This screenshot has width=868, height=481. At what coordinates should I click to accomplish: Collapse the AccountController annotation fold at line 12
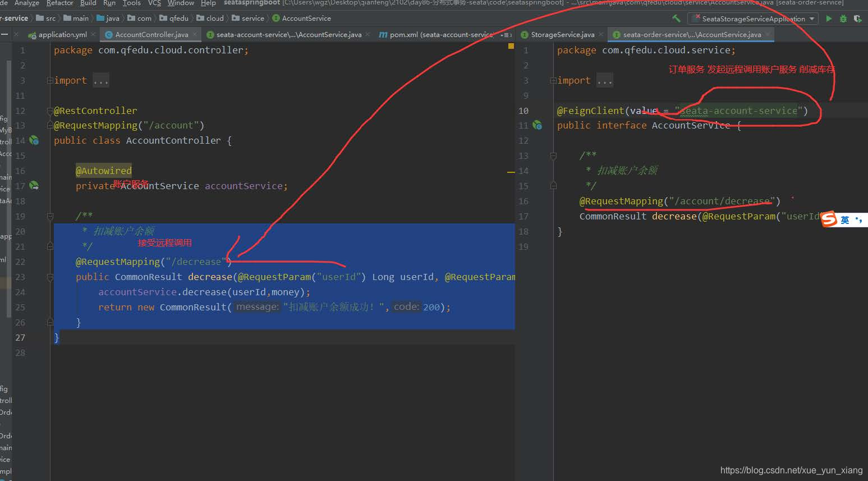point(50,111)
